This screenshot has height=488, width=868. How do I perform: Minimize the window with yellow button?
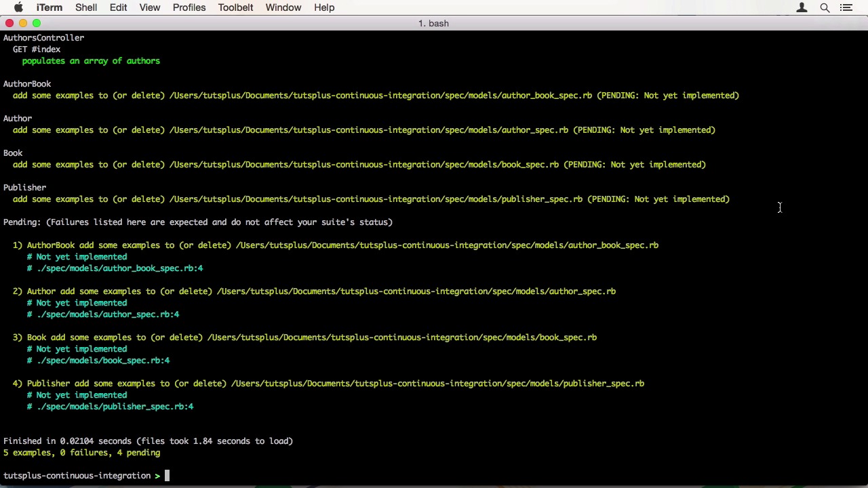point(23,23)
